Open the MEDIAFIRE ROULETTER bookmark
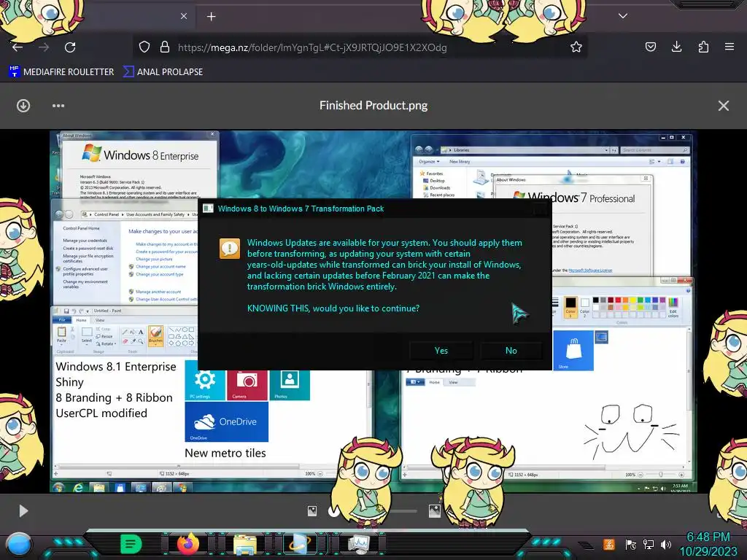This screenshot has height=560, width=747. [61, 72]
